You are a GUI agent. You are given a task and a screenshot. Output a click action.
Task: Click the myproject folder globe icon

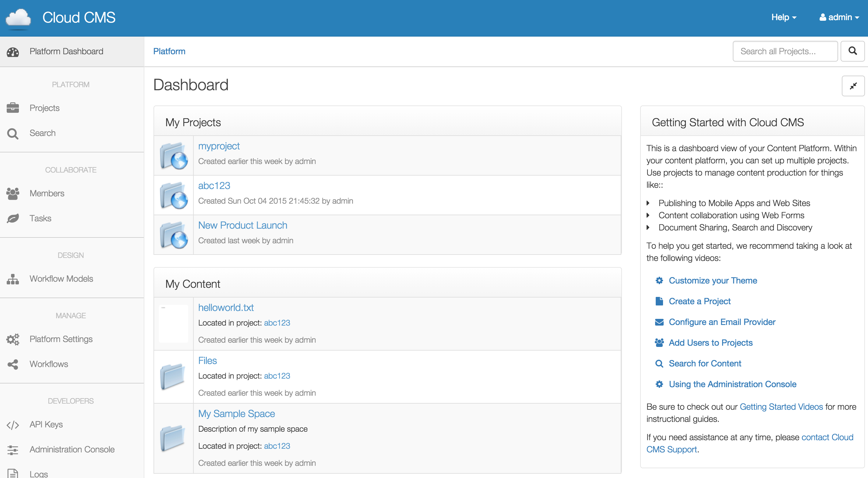pyautogui.click(x=174, y=156)
